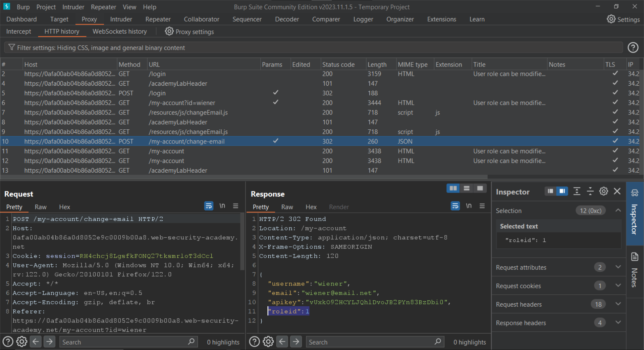644x350 pixels.
Task: Click the Request search input field
Action: tap(124, 342)
